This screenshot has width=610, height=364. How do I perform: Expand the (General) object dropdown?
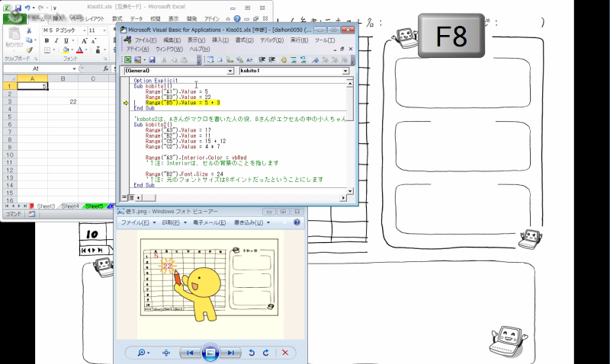[230, 70]
